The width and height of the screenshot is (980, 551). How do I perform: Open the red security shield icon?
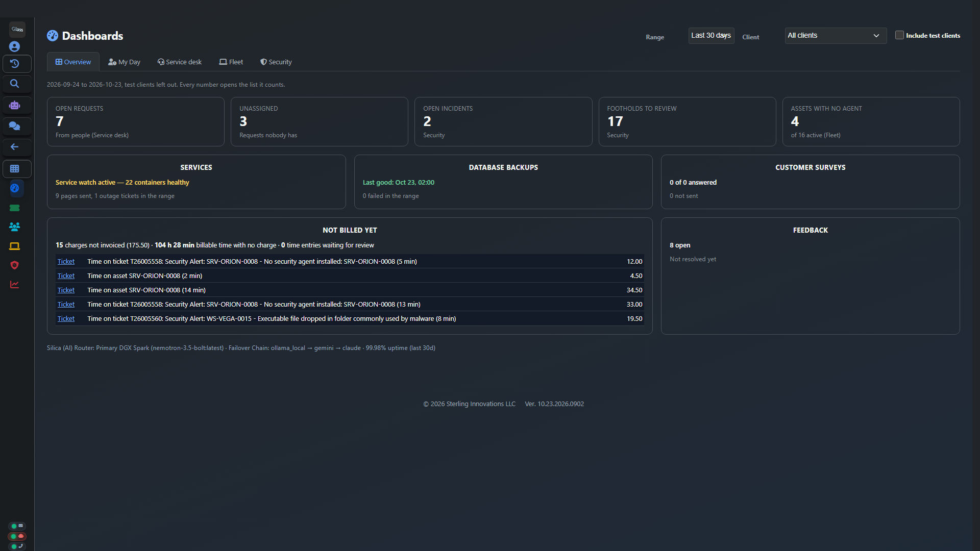[15, 265]
